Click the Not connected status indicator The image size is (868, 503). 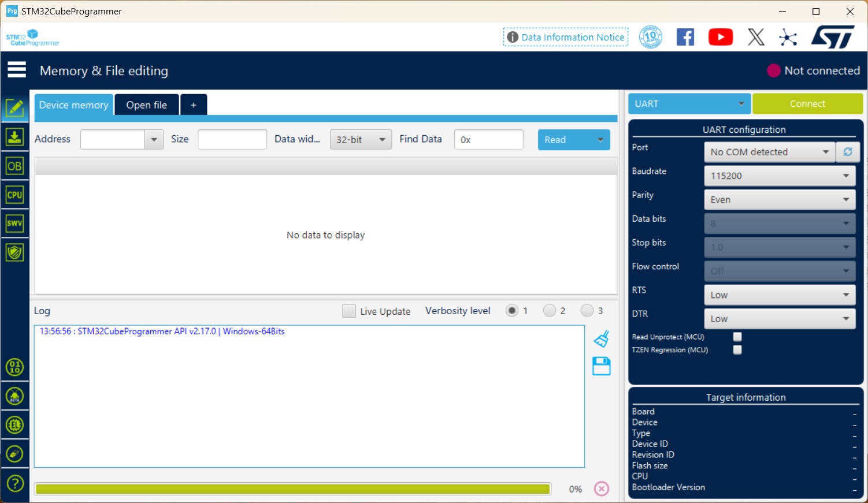coord(813,70)
